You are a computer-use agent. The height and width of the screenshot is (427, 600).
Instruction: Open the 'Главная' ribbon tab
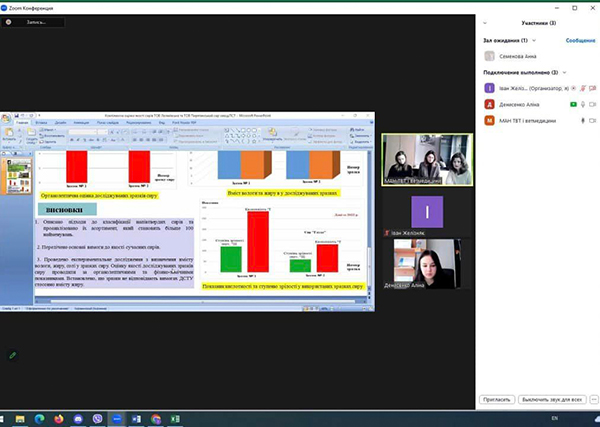(x=22, y=123)
